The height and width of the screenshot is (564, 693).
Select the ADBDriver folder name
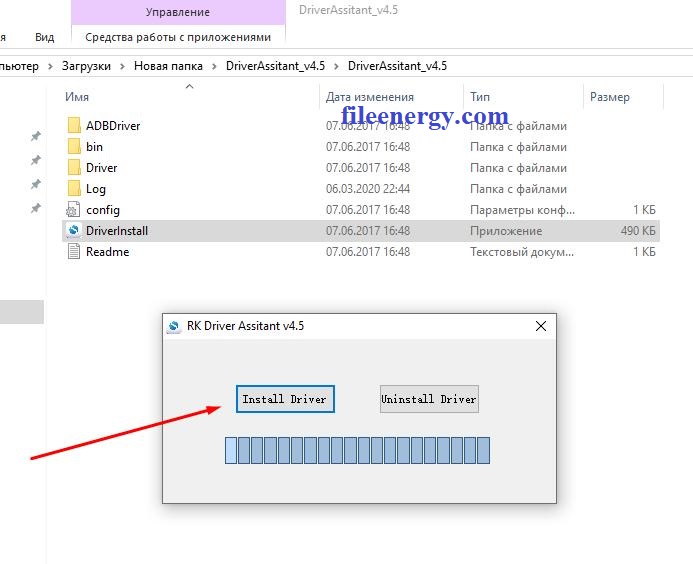coord(113,126)
